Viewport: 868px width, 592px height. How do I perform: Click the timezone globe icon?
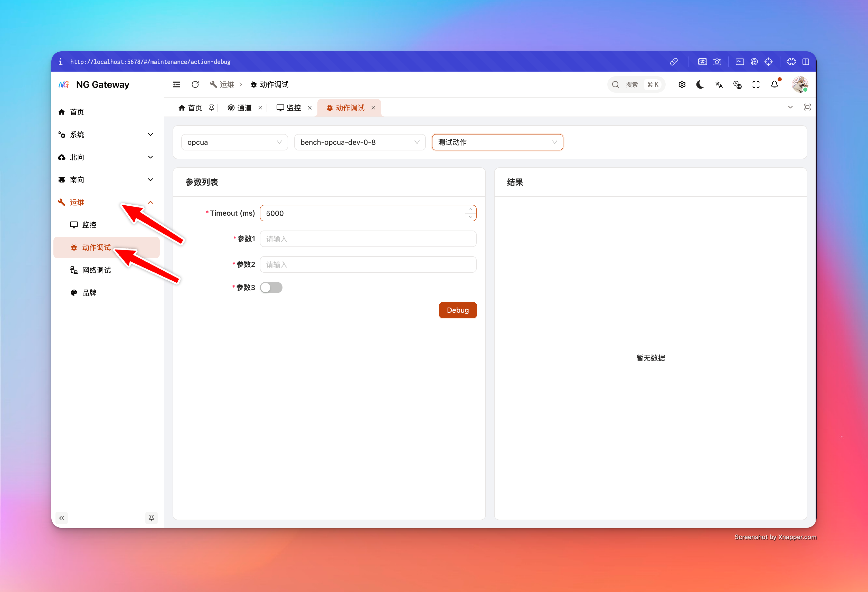[x=737, y=84]
